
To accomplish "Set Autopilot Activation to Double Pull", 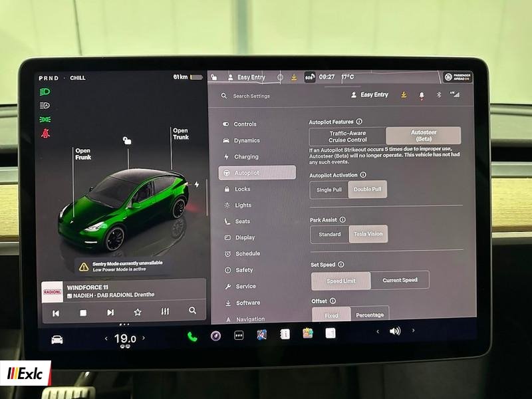I will tap(368, 190).
